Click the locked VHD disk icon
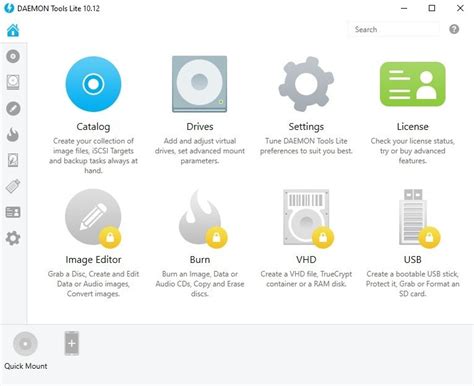474x386 pixels. click(x=307, y=218)
